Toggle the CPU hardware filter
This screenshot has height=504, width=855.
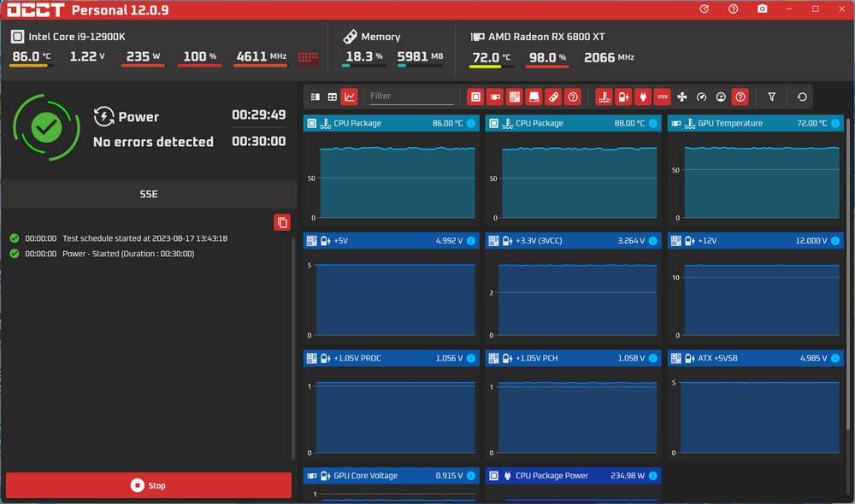[475, 97]
